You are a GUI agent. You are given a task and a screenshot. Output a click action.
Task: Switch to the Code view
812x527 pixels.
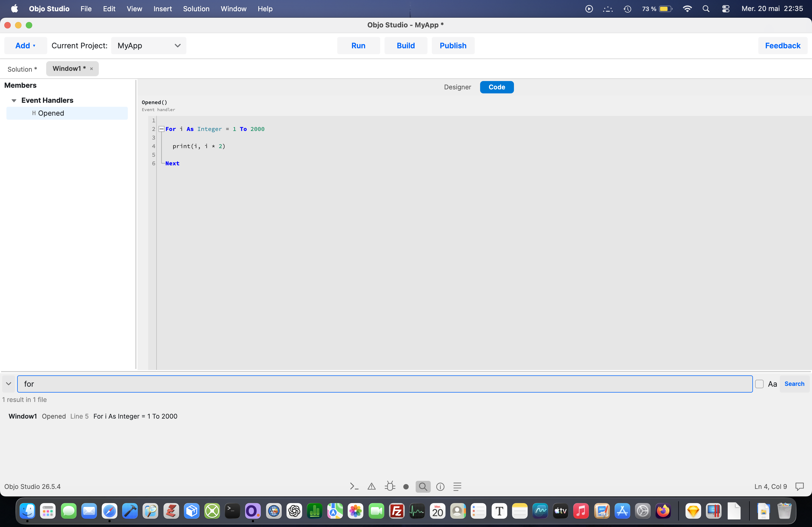(x=496, y=87)
